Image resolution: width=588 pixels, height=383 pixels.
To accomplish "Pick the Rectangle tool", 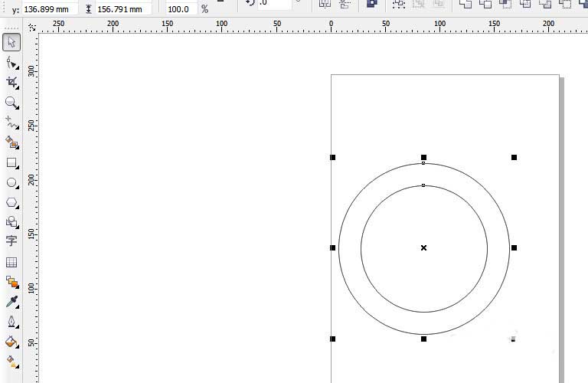I will [x=11, y=162].
